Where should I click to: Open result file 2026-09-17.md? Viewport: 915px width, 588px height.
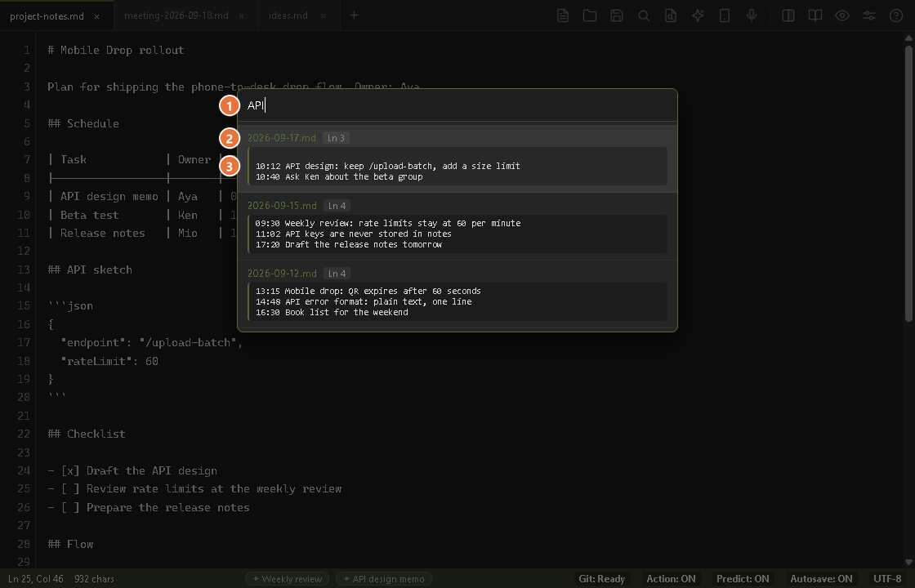point(281,138)
